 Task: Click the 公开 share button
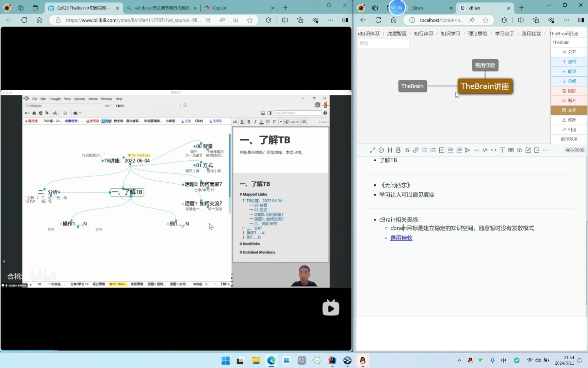[x=569, y=52]
